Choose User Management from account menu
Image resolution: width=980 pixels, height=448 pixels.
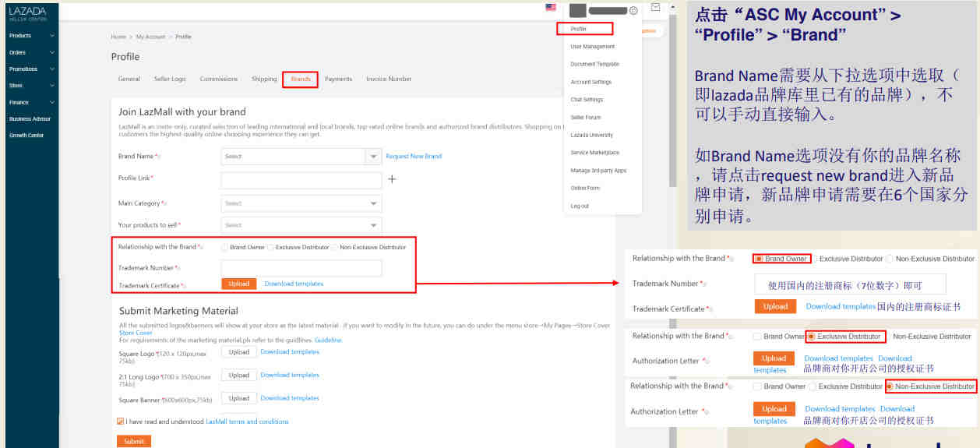[x=593, y=47]
